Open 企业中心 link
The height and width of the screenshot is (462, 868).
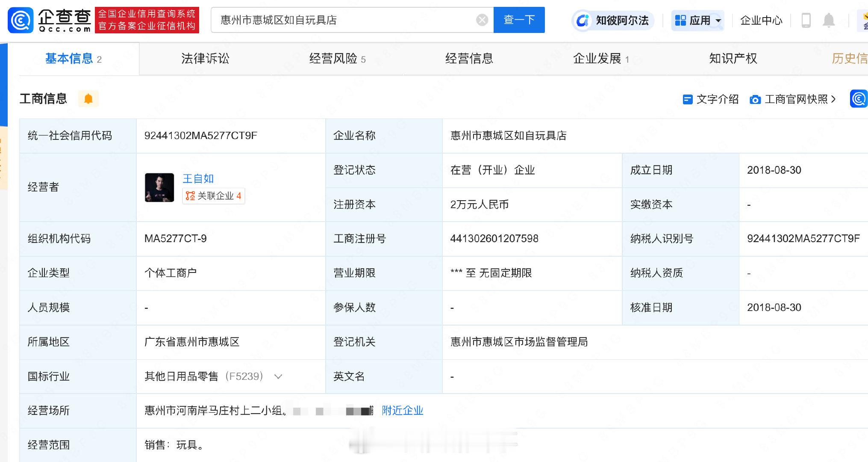(761, 20)
